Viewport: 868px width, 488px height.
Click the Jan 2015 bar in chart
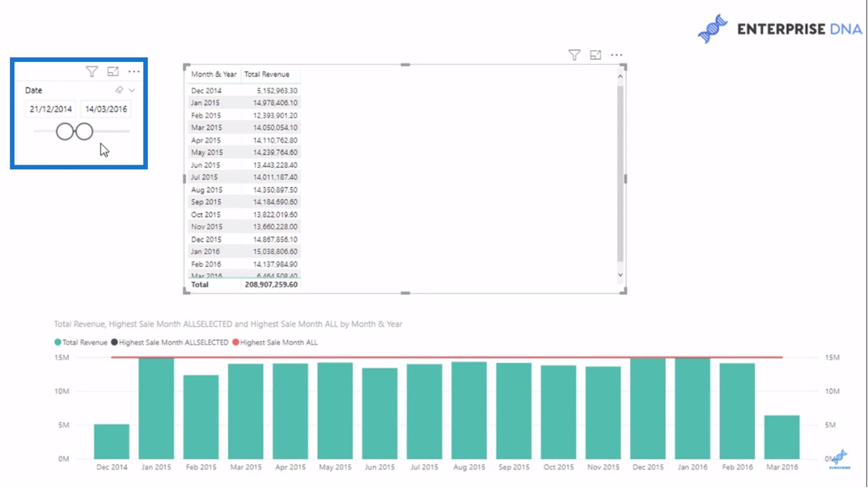click(x=156, y=408)
